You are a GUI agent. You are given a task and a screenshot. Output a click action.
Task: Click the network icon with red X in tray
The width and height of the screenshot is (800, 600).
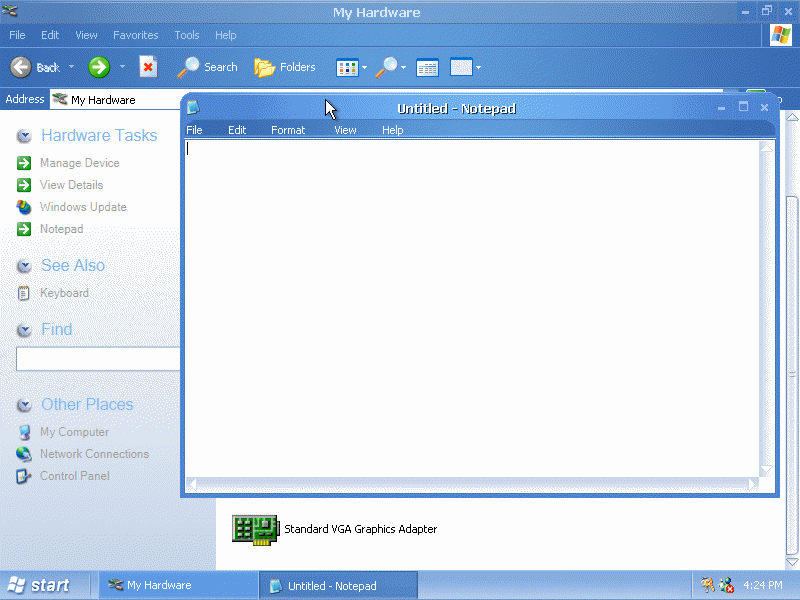[x=726, y=585]
